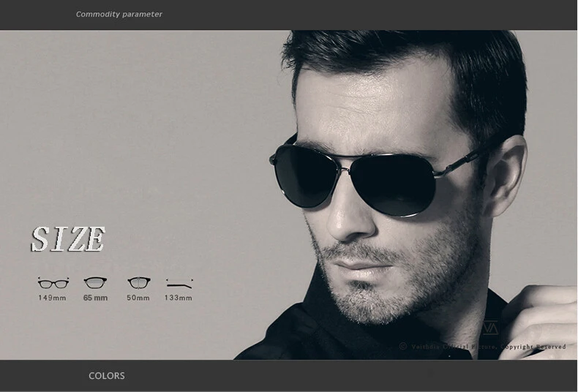Click the lens width icon above 65 mm
The width and height of the screenshot is (578, 392).
(95, 282)
